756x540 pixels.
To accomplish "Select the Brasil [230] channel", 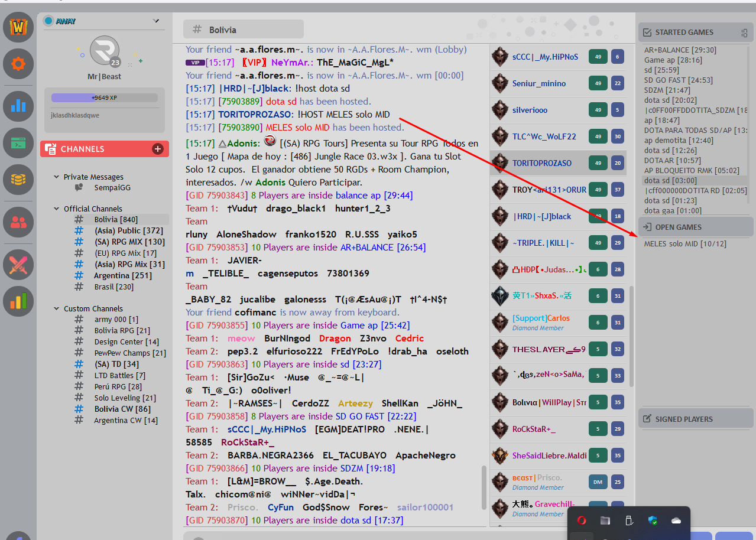I will pyautogui.click(x=114, y=287).
